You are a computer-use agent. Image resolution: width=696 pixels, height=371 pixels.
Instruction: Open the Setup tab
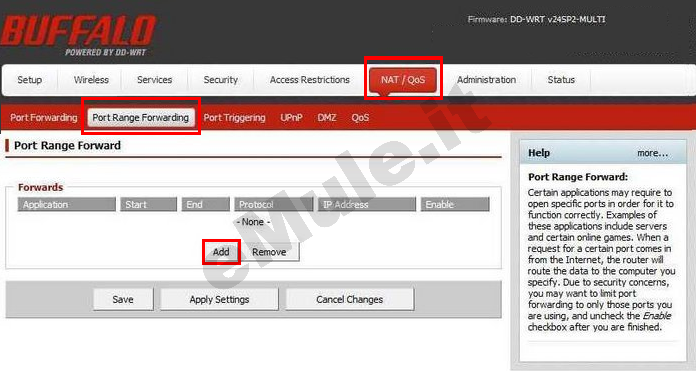(30, 80)
